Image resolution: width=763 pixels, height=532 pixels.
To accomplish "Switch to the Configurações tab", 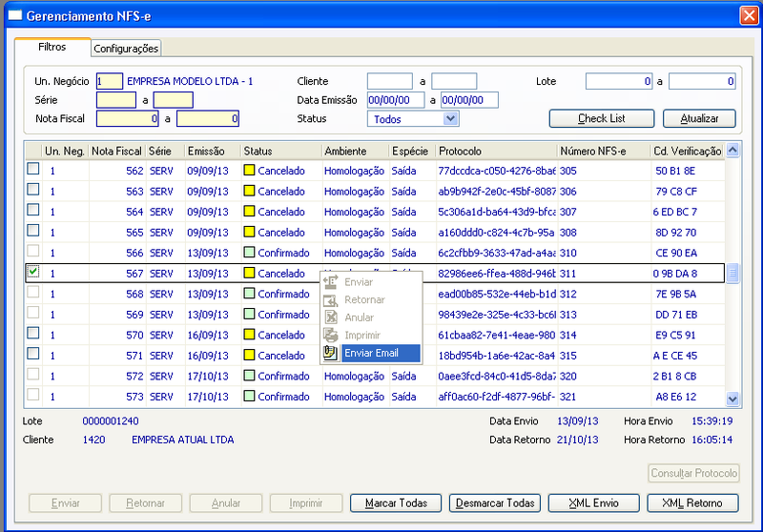I will [x=126, y=49].
